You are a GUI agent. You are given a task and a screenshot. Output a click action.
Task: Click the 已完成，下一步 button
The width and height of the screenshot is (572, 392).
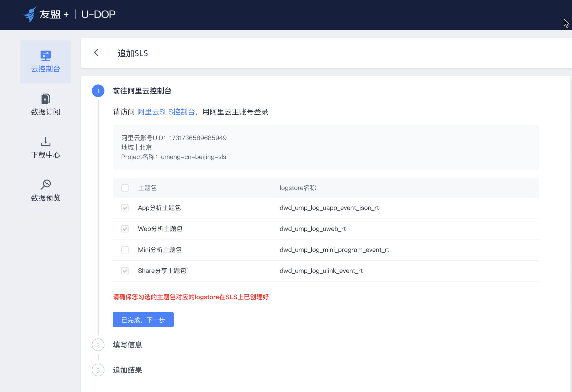143,320
